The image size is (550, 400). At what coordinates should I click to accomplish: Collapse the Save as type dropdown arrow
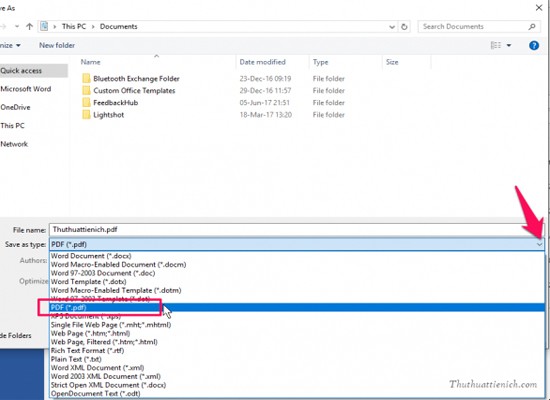point(539,244)
